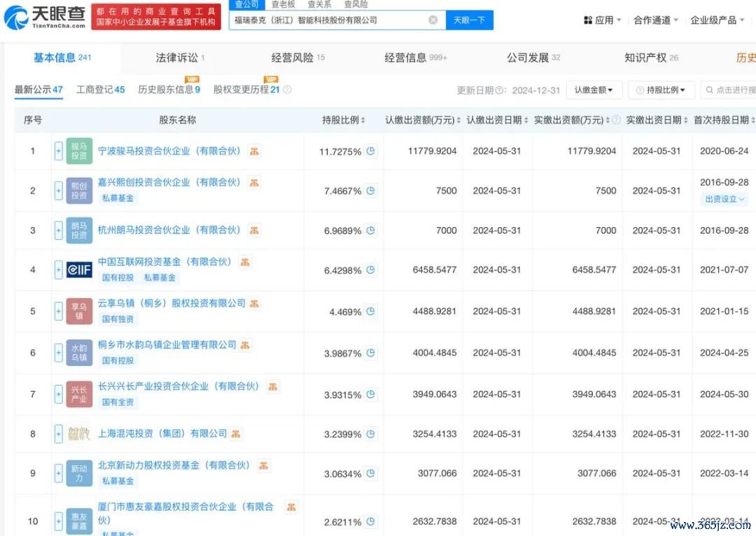The width and height of the screenshot is (756, 536).
Task: Open the 合作通道 dropdown menu
Action: pos(656,20)
